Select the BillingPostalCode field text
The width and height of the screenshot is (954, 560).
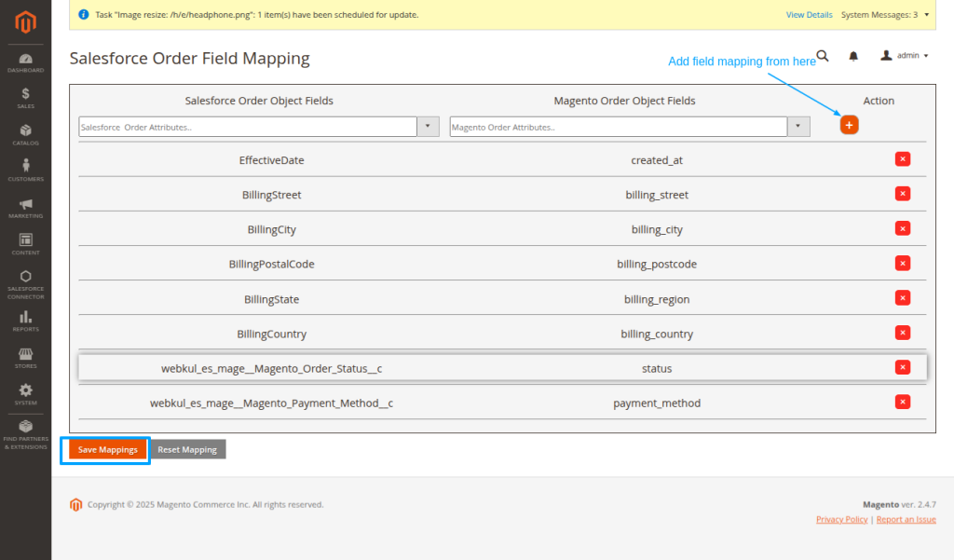271,265
